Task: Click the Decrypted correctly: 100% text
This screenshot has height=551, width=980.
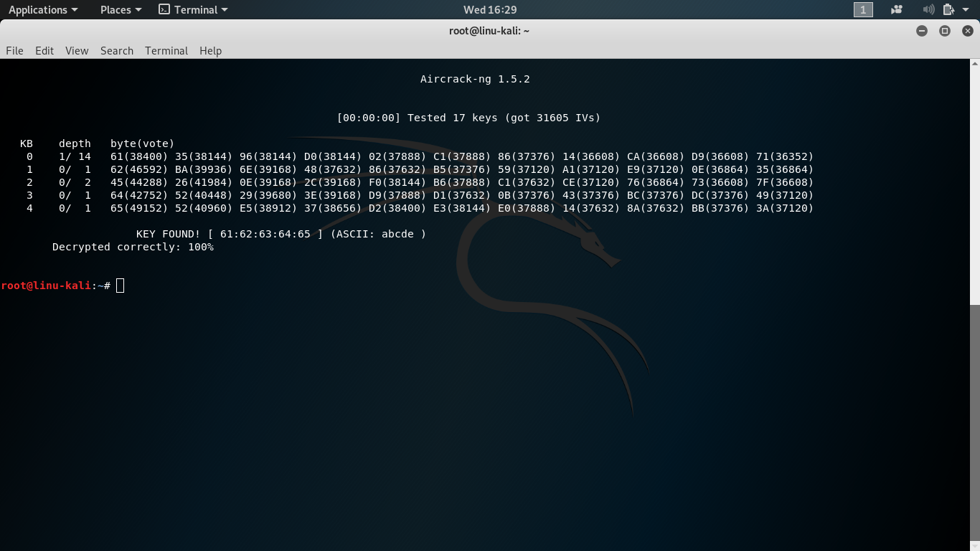Action: click(x=133, y=247)
